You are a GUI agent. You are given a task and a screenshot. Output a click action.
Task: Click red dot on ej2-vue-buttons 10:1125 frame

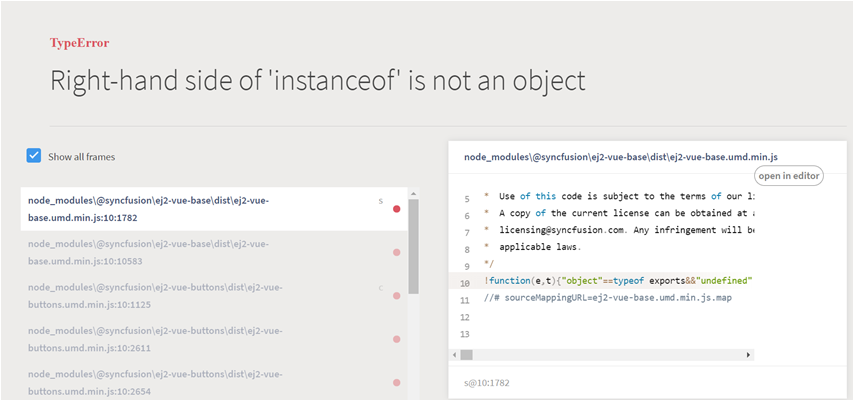[397, 296]
